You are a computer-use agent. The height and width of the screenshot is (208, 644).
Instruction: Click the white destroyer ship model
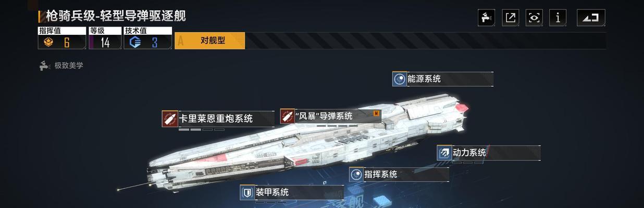point(307,143)
